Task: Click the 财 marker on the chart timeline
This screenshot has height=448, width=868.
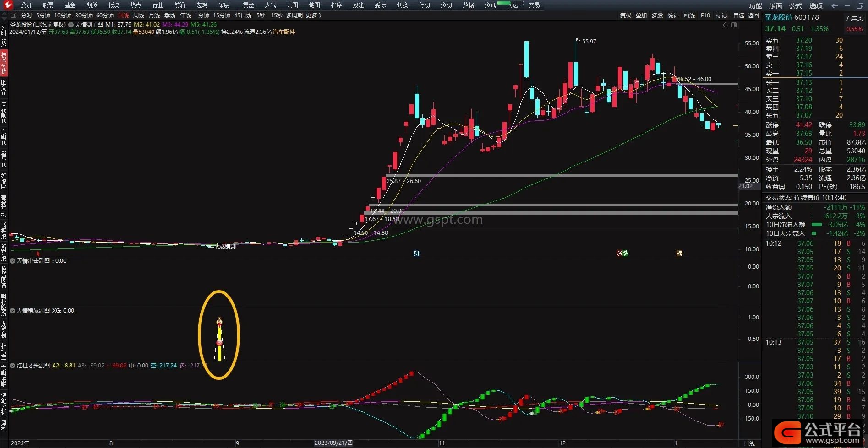Action: pyautogui.click(x=416, y=253)
